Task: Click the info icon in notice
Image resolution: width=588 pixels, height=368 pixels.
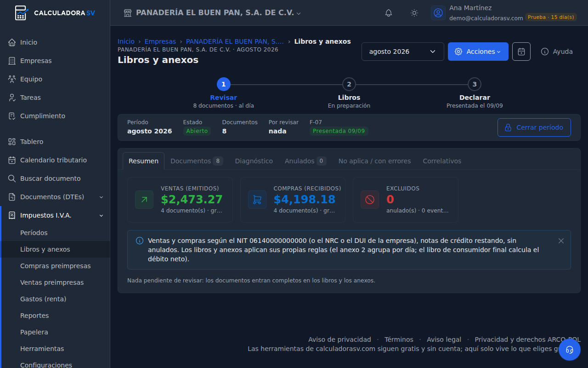Action: pyautogui.click(x=140, y=241)
